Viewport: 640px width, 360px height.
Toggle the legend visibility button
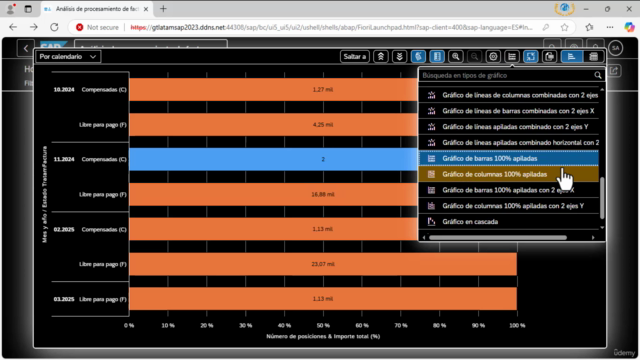(x=418, y=57)
